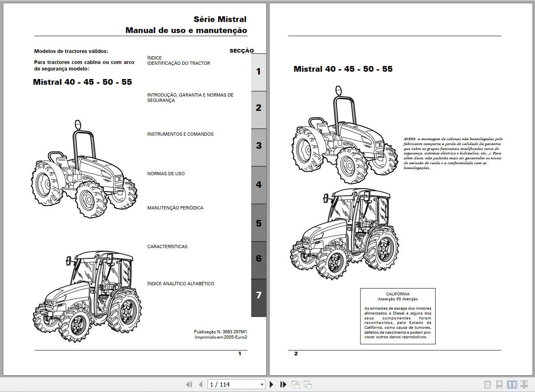Click the cabin tractor drawing on right page

click(x=345, y=234)
